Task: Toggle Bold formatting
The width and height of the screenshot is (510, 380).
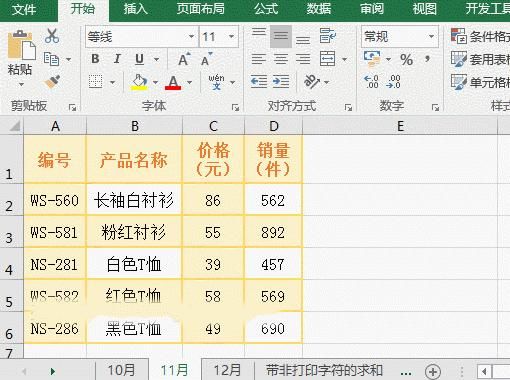Action: pyautogui.click(x=95, y=59)
